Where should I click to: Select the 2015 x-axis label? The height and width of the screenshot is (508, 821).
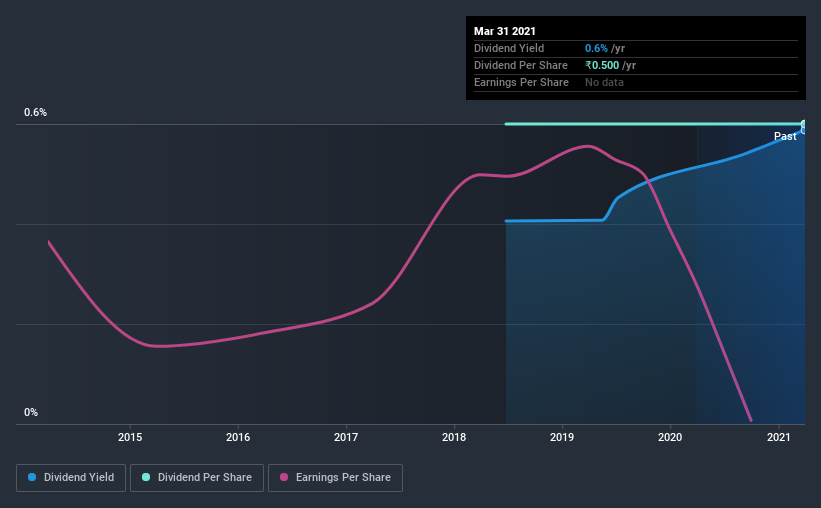point(130,437)
